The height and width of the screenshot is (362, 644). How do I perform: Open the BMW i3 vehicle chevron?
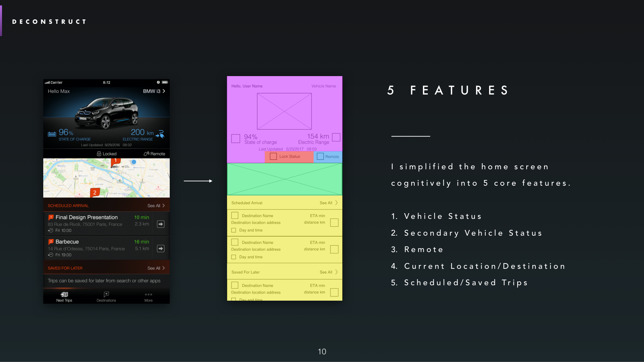click(x=164, y=91)
